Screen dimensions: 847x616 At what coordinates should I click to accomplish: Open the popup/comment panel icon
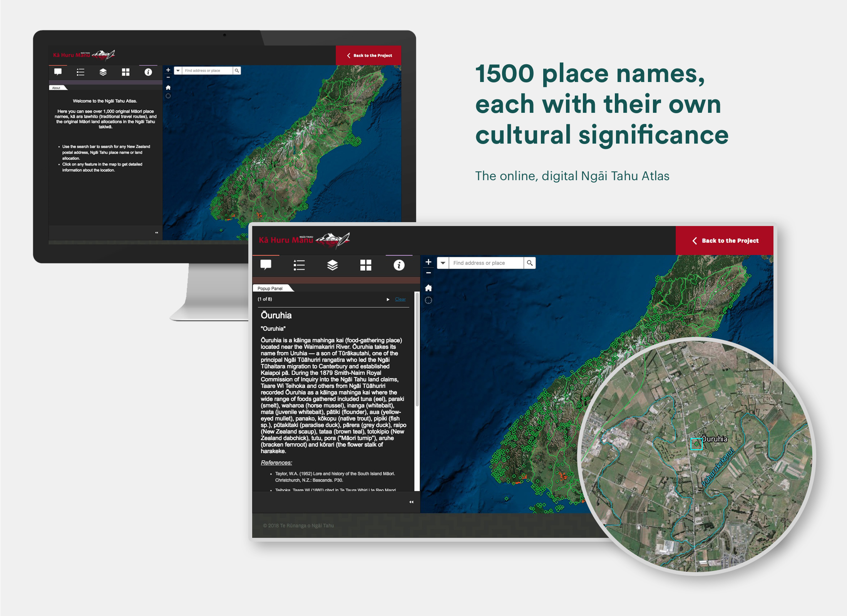[x=266, y=265]
